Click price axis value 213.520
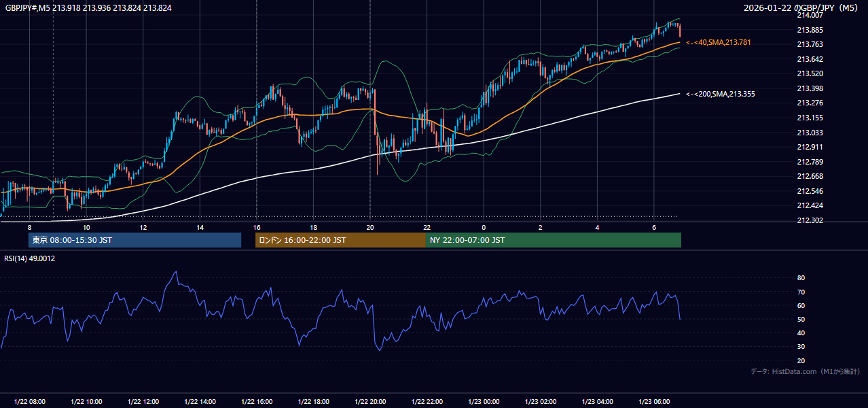Image resolution: width=868 pixels, height=408 pixels. point(810,73)
